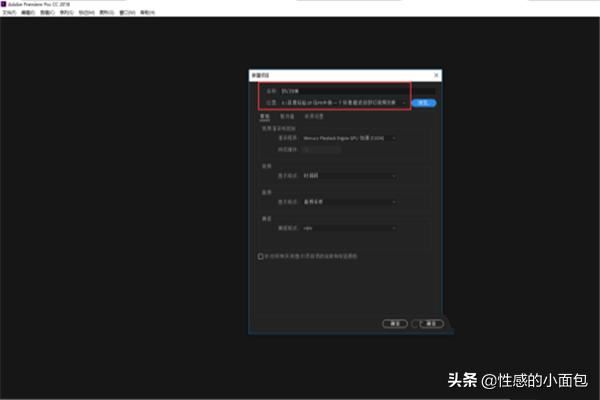
Task: Close the New Project dialog with X
Action: [x=436, y=75]
